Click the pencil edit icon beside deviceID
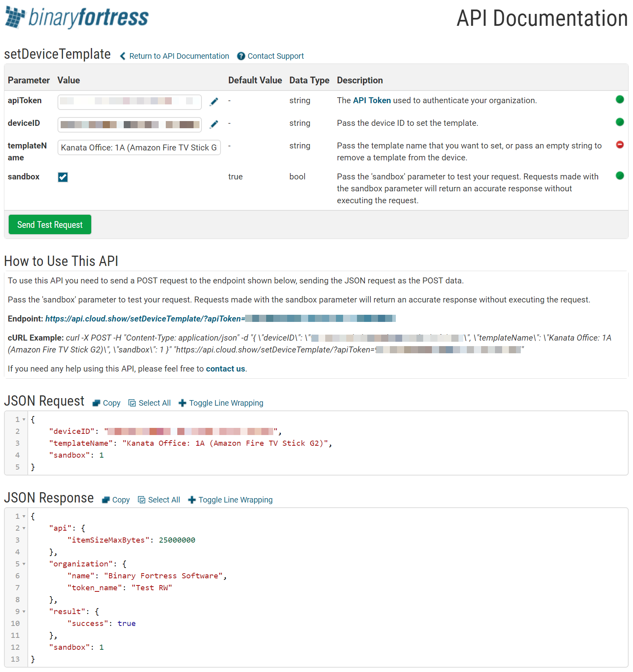Viewport: 633px width, 672px height. click(x=214, y=124)
